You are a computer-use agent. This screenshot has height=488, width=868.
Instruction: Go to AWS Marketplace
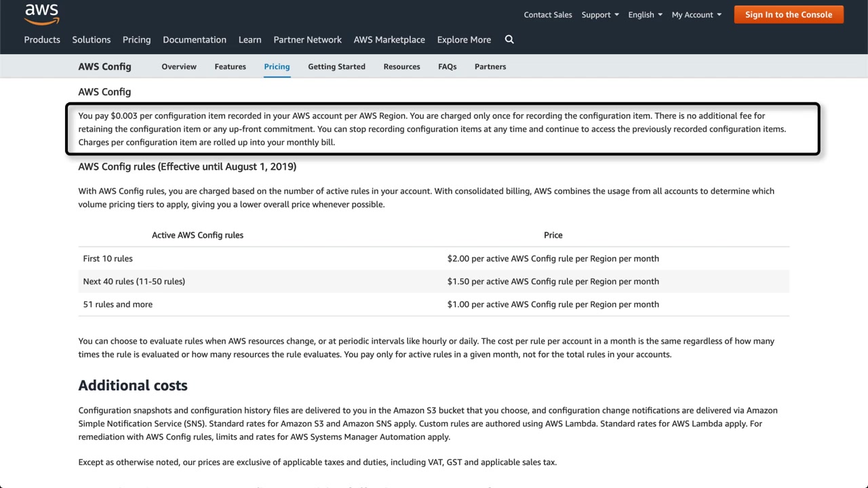point(389,39)
